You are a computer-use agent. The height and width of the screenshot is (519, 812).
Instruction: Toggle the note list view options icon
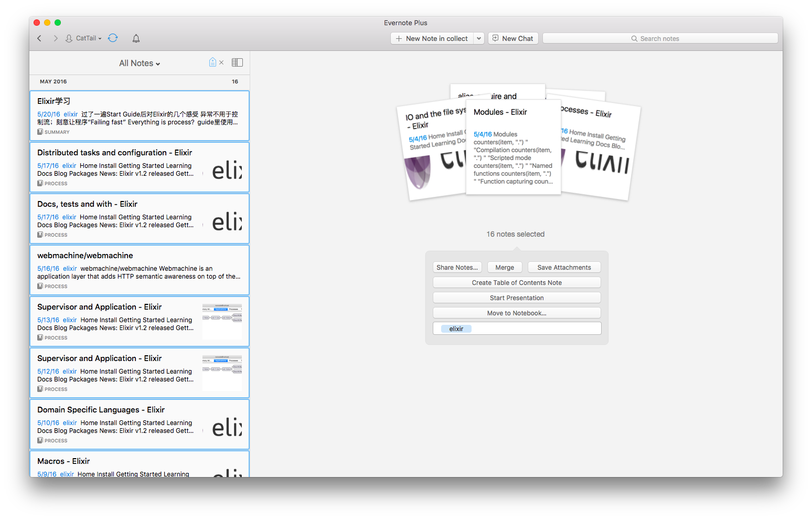tap(237, 62)
